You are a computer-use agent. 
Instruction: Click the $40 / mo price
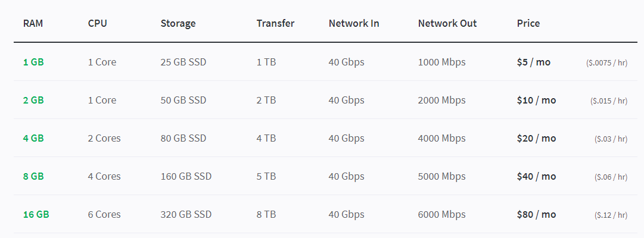(x=536, y=177)
